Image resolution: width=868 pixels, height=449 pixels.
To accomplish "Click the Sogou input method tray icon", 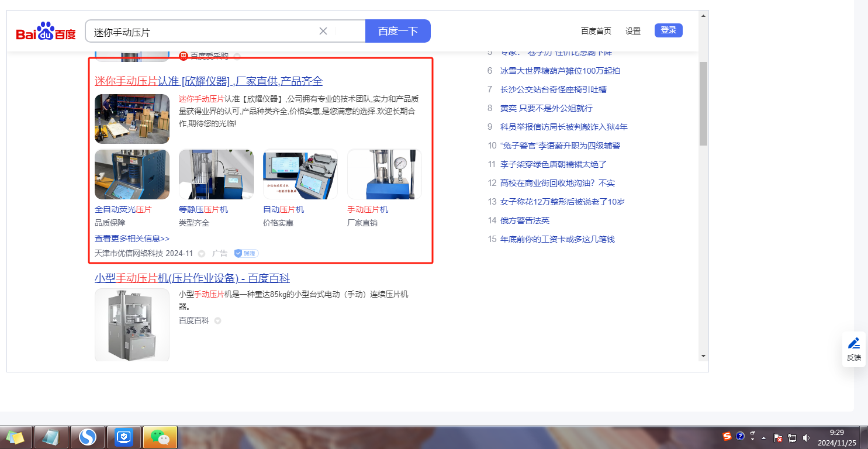I will coord(727,436).
